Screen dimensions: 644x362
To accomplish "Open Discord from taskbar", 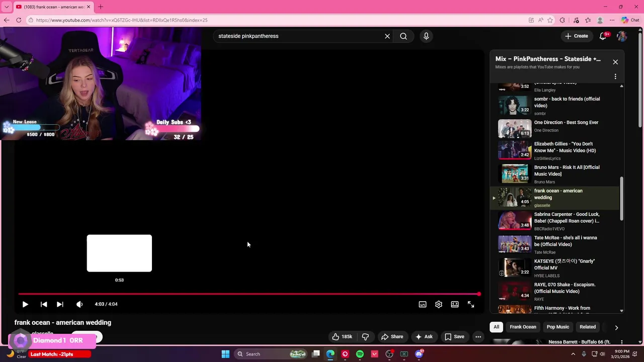I will click(419, 354).
